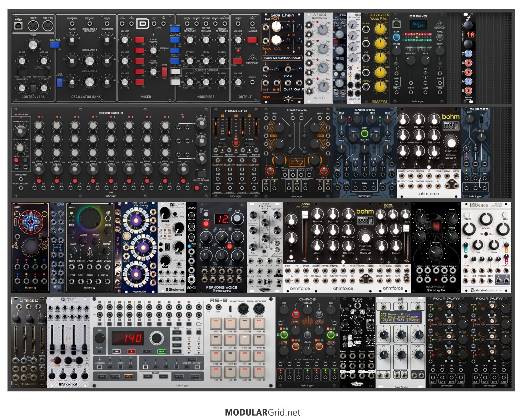
Task: Toggle the white LOUD DECAY switch
Action: click(x=175, y=82)
